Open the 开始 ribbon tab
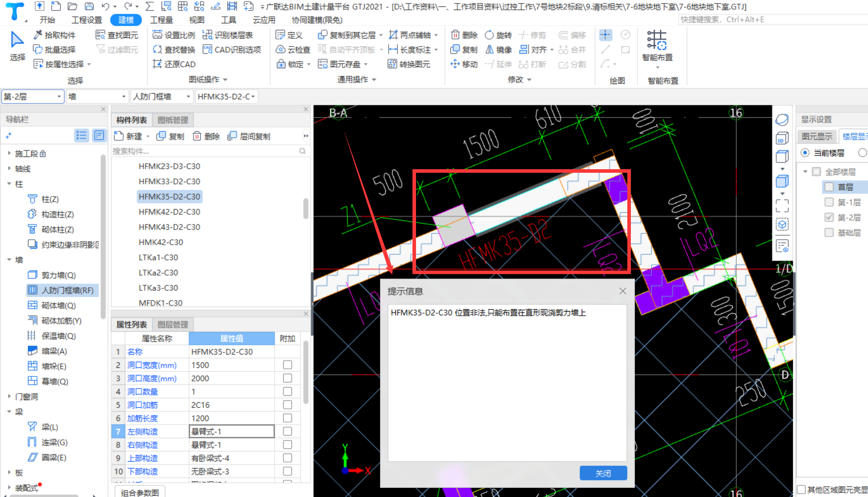 click(48, 20)
